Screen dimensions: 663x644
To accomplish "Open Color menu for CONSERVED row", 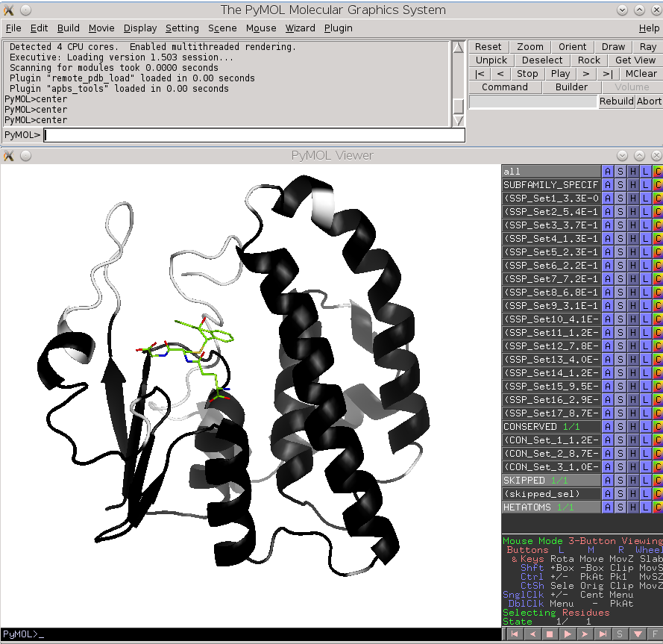I will coord(658,427).
